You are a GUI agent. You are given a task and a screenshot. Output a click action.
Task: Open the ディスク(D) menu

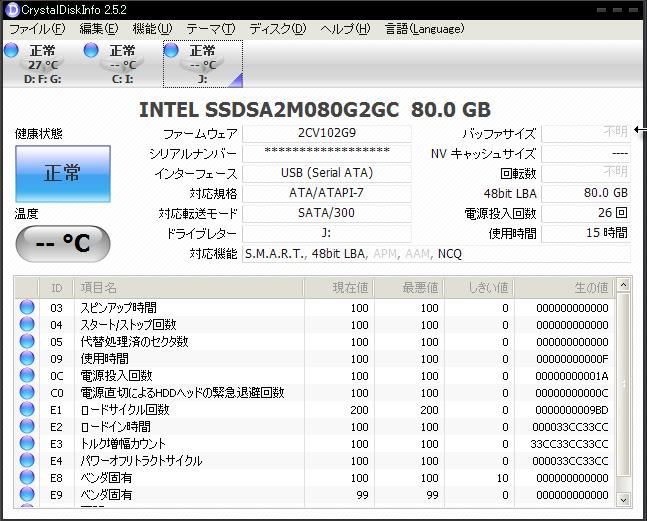click(x=277, y=29)
